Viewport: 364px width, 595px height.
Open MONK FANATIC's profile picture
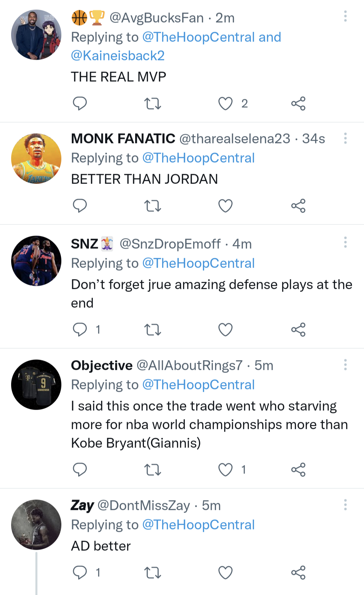pos(36,159)
